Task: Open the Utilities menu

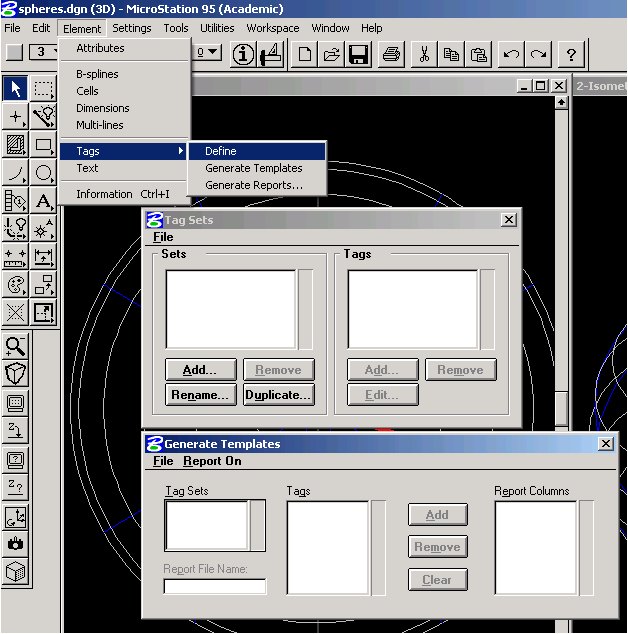Action: point(217,28)
